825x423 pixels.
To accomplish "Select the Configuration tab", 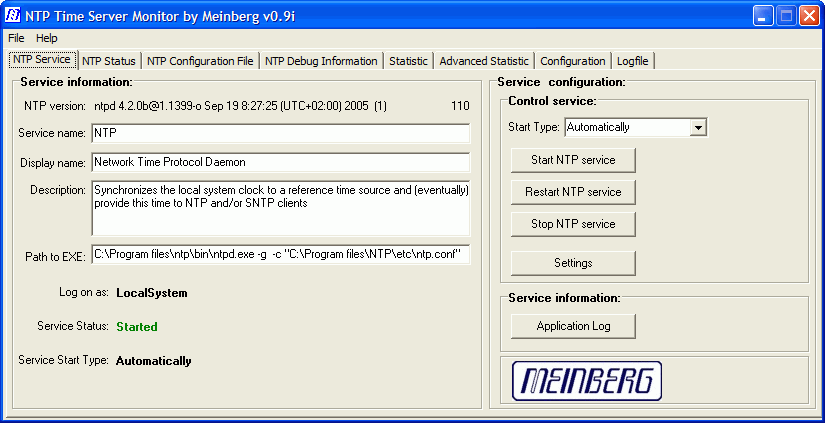I will (x=573, y=61).
